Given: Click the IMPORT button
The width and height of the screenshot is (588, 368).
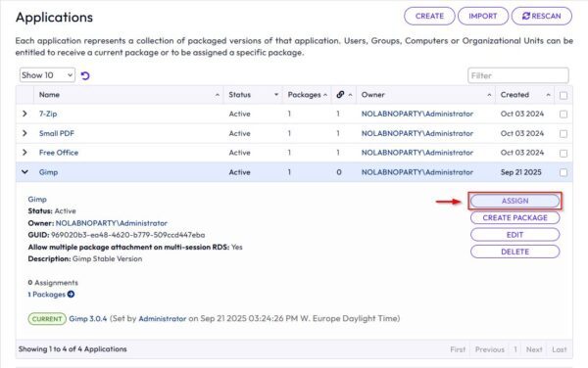Looking at the screenshot, I should (x=482, y=16).
